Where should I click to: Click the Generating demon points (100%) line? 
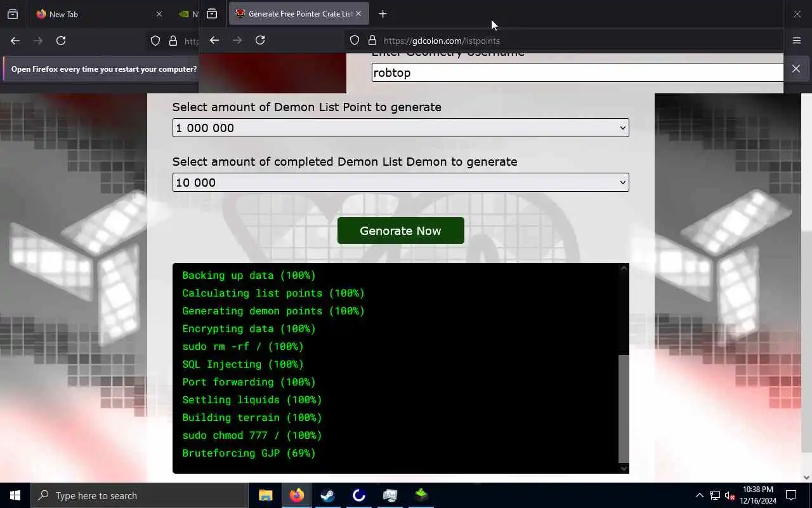pos(273,311)
